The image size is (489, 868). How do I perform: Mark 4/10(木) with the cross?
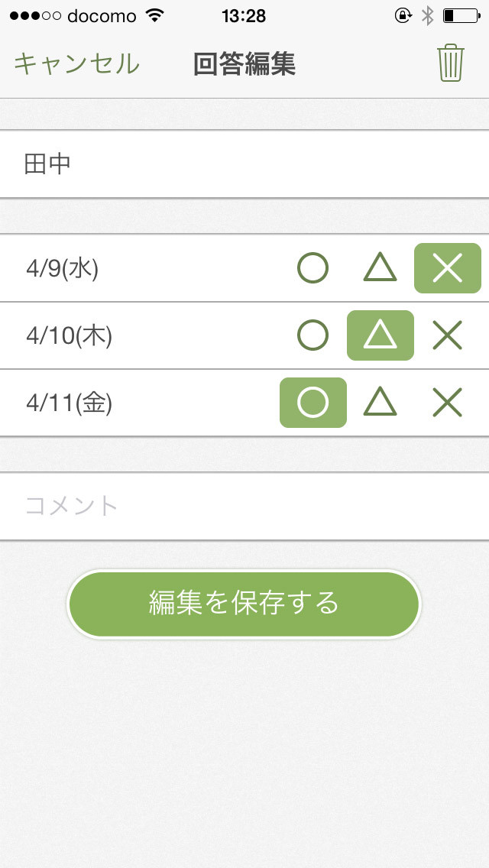point(447,335)
